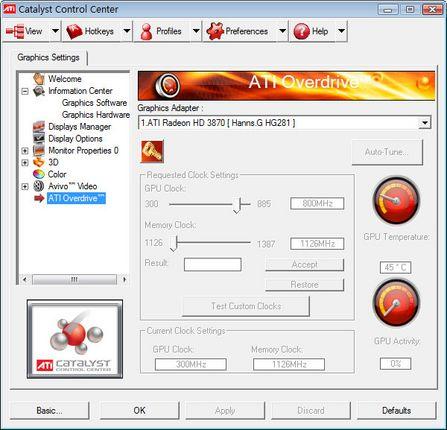Click the 0% GPU Activity readout
The height and width of the screenshot is (430, 447).
coord(395,364)
